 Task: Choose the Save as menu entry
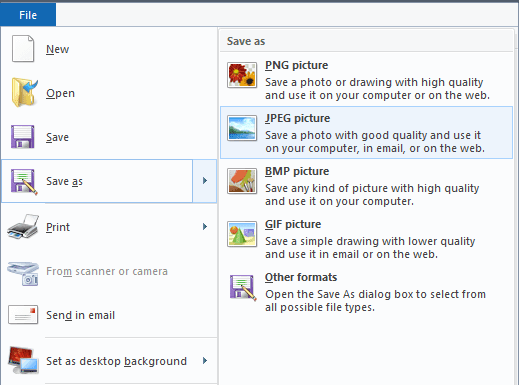[x=97, y=181]
